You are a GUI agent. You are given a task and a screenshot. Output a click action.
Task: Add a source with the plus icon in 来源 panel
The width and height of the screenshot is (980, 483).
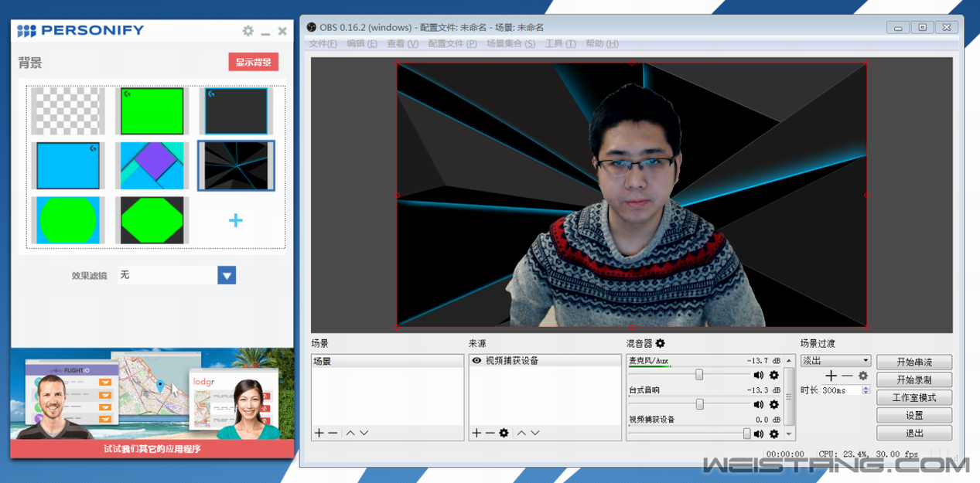pos(476,433)
